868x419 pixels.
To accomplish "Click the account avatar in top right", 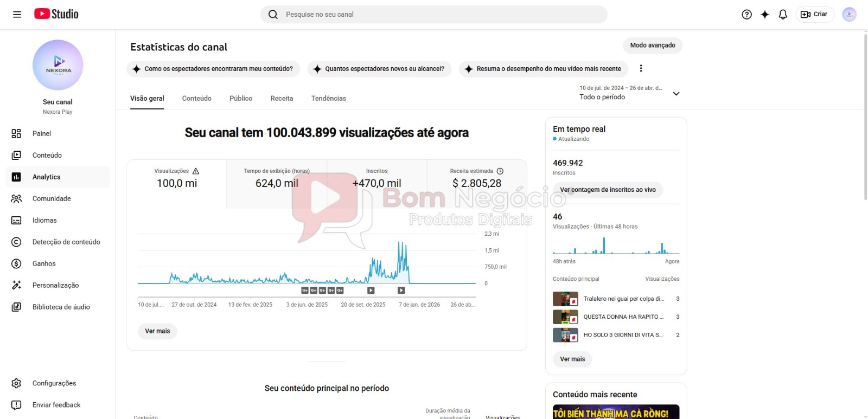I will (x=849, y=15).
